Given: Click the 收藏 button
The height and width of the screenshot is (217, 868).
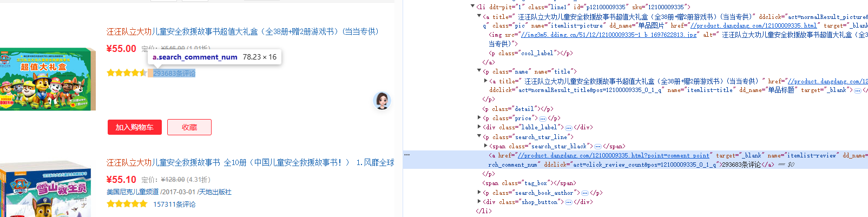Looking at the screenshot, I should pyautogui.click(x=189, y=127).
